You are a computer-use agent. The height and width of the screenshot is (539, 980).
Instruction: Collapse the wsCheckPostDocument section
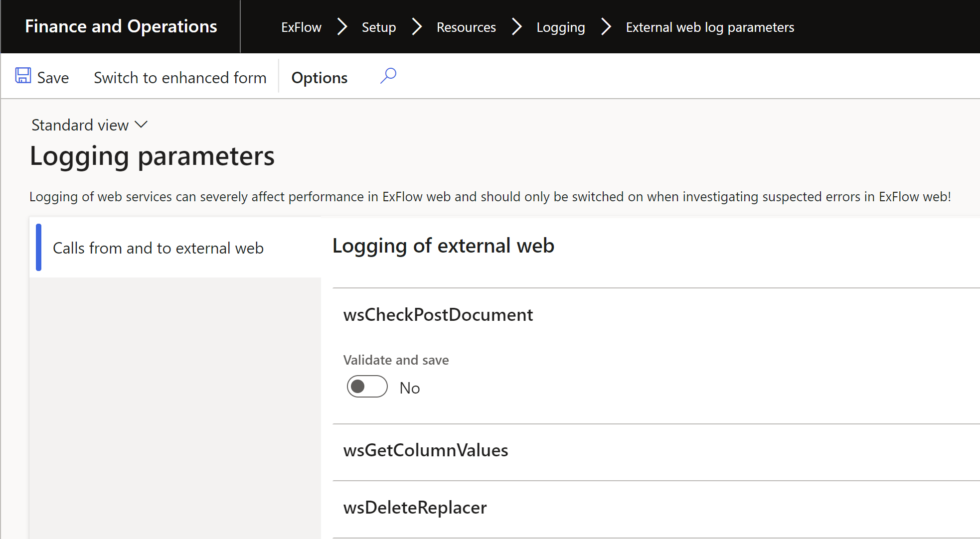point(438,315)
